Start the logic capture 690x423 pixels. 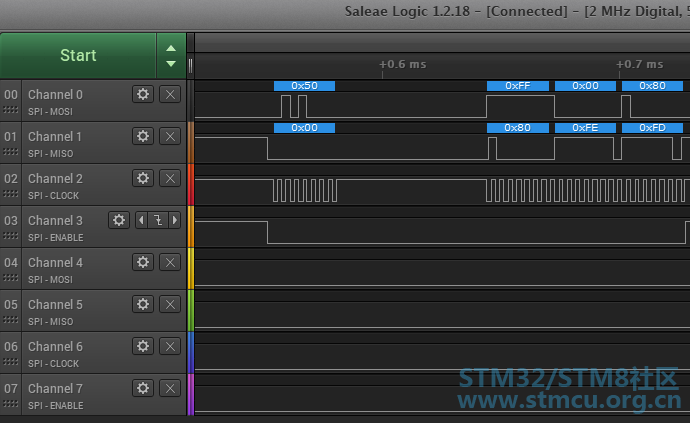pos(78,55)
